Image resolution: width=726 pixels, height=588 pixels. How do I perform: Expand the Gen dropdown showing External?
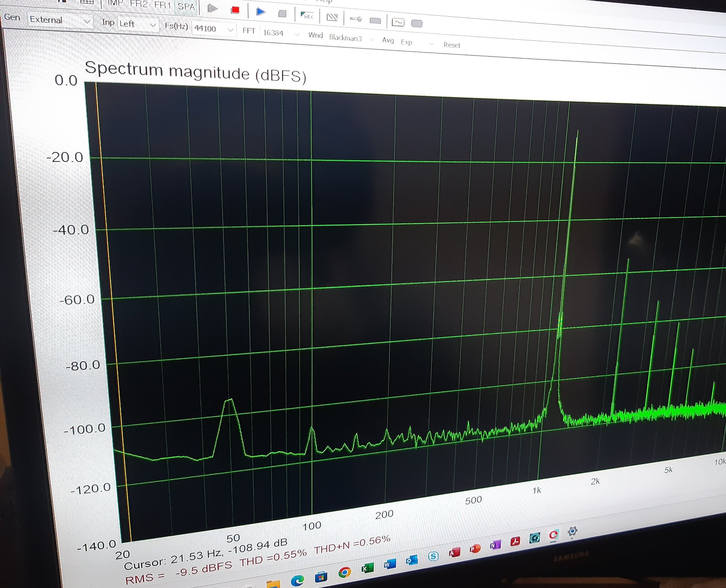point(60,20)
